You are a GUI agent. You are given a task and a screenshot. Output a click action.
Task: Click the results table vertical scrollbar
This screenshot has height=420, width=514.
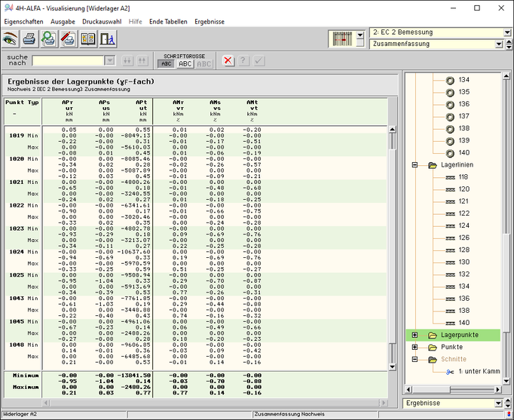click(x=392, y=249)
